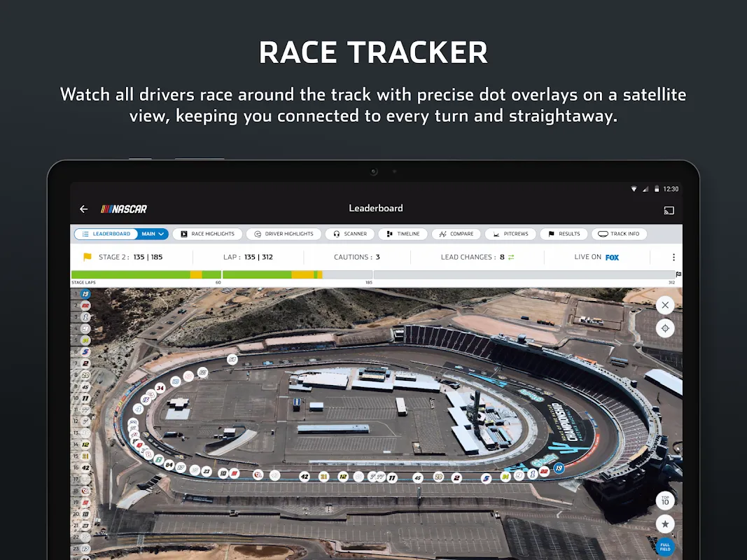Viewport: 747px width, 560px height.
Task: Open the Cast icon in the top bar
Action: pos(669,210)
